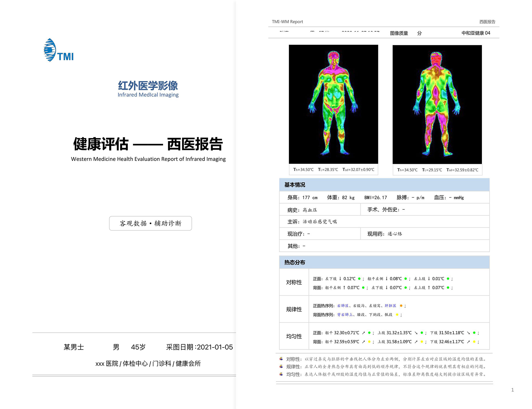
Task: Click green dot after 上肢 31.32±1.35℃
Action: point(422,333)
